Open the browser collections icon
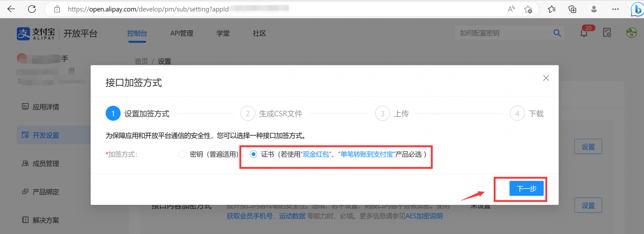This screenshot has height=234, width=644. (x=572, y=9)
